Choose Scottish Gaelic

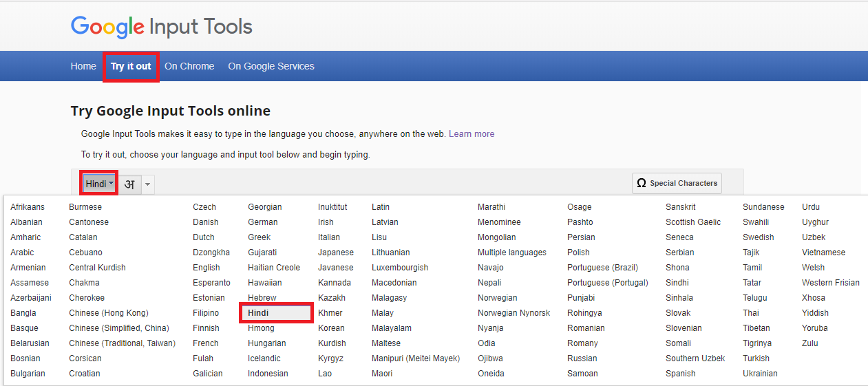[x=693, y=222]
